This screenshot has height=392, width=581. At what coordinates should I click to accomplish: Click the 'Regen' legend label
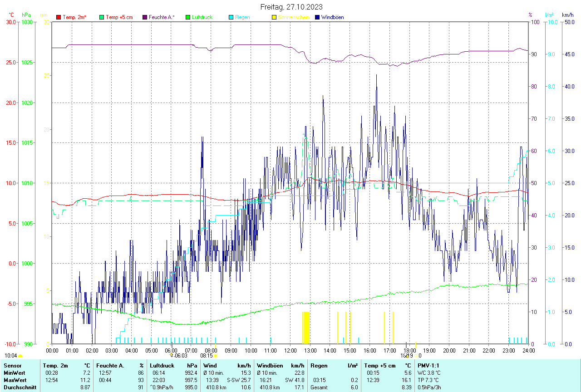click(242, 17)
